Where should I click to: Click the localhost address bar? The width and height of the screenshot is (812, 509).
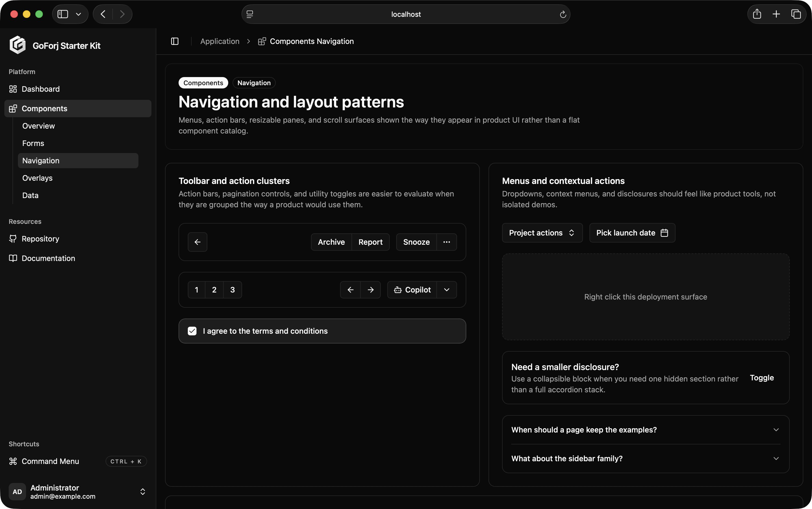pos(406,14)
